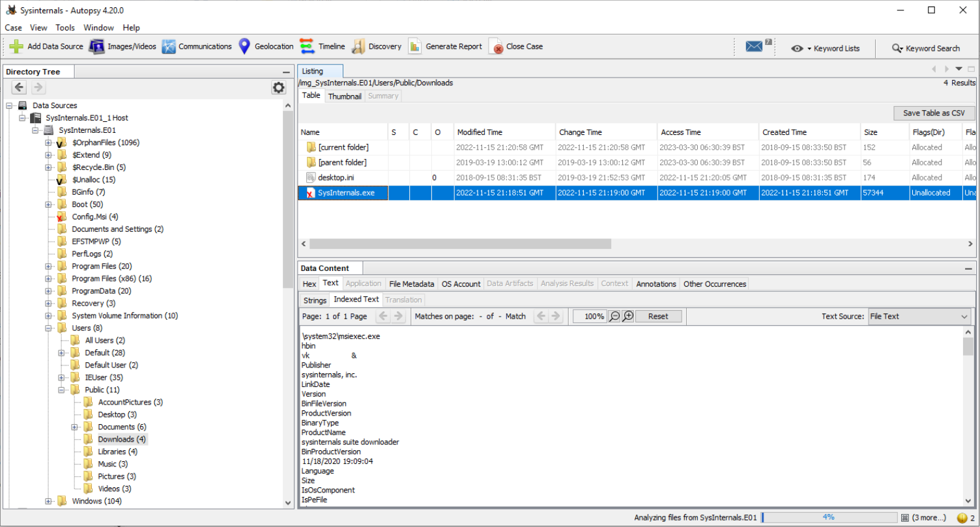Screen dimensions: 980x527
Task: Launch the Timeline tool
Action: [x=323, y=47]
